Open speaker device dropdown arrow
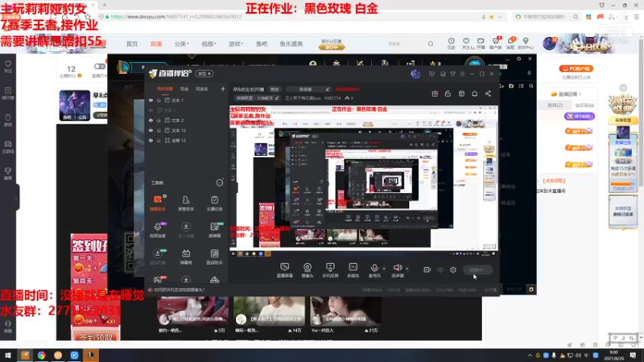The width and height of the screenshot is (644, 362). pos(407,269)
